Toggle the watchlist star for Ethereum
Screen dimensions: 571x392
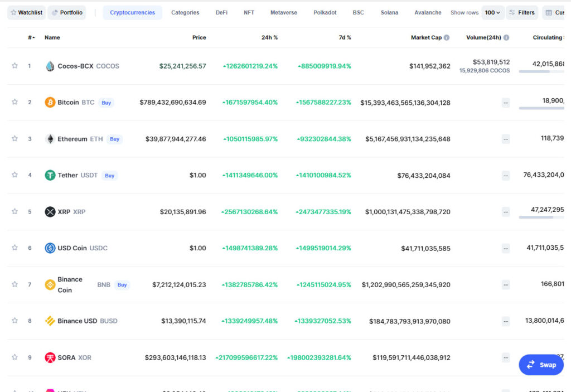[x=14, y=138]
